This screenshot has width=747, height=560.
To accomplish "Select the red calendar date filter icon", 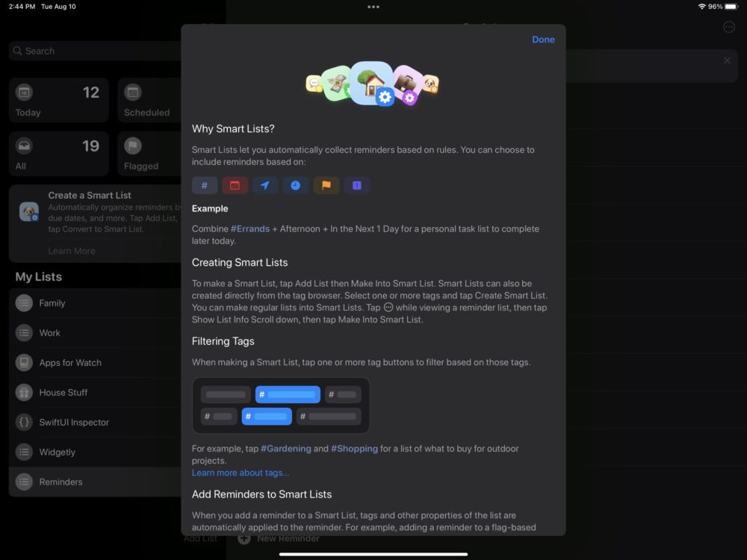I will (235, 185).
